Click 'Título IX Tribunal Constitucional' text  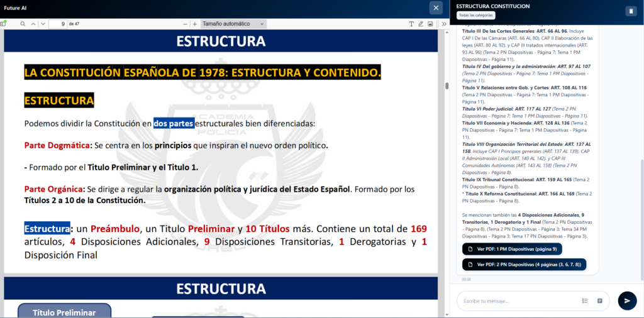click(498, 180)
